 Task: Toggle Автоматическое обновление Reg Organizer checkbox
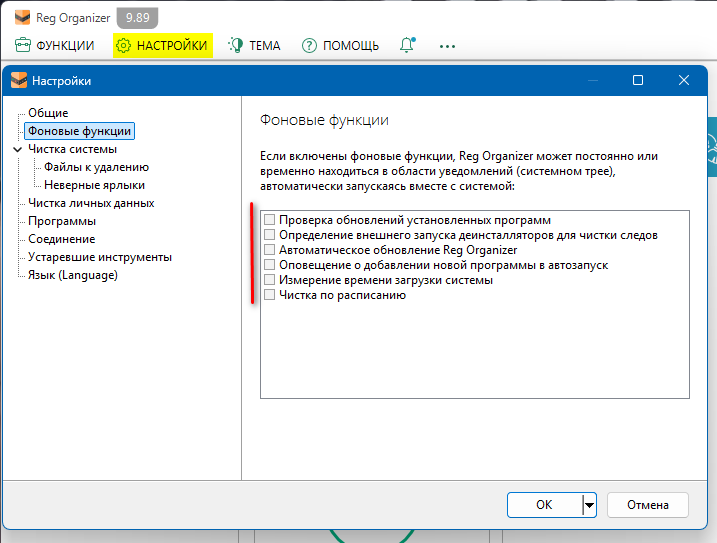[269, 250]
